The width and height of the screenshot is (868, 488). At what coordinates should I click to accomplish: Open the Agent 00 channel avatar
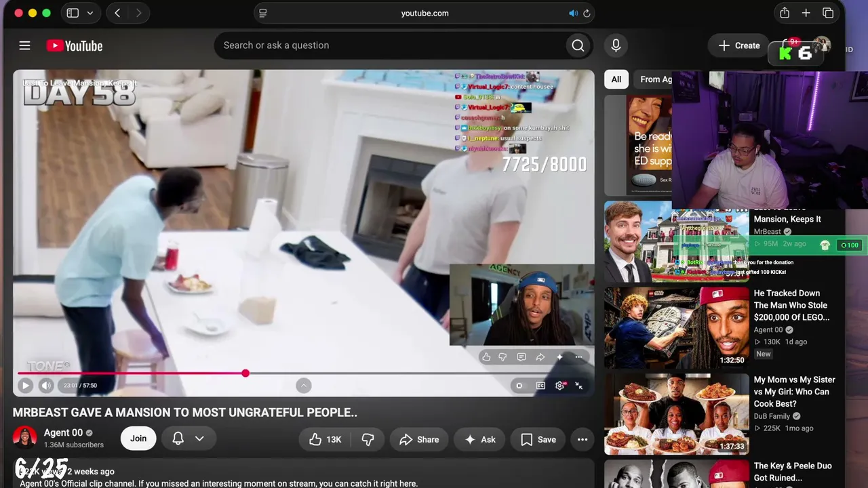coord(25,439)
